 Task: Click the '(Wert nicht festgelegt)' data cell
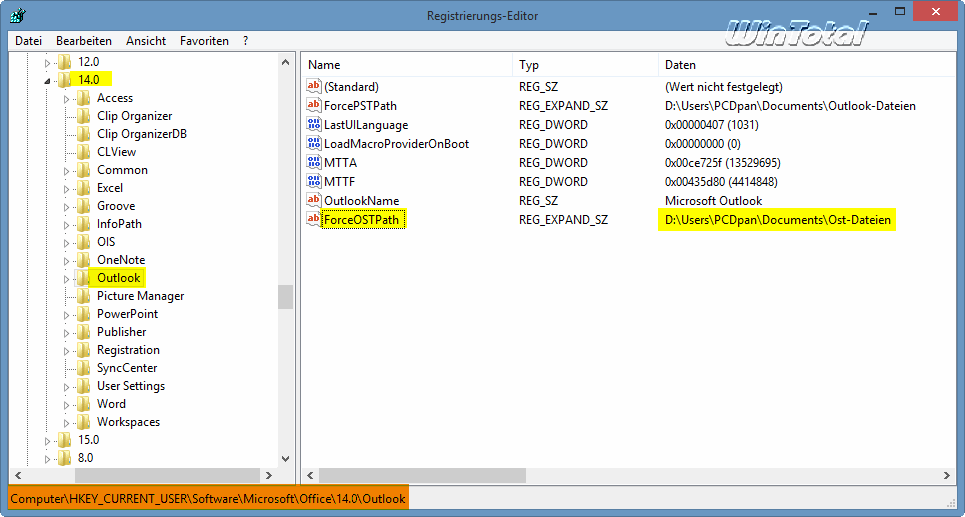[x=723, y=87]
